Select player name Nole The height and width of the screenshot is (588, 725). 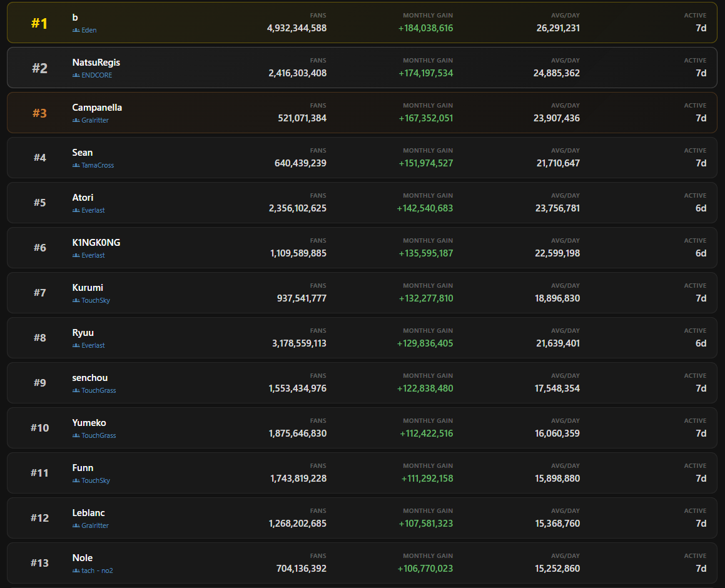coord(83,559)
